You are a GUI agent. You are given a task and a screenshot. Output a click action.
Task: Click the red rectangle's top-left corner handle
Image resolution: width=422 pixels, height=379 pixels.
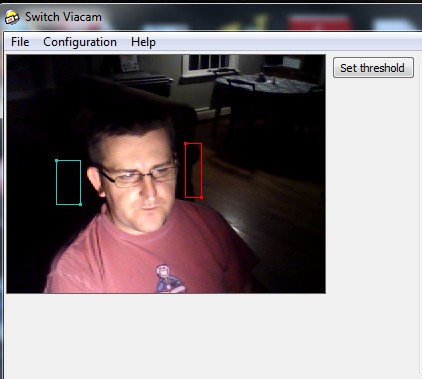click(x=186, y=144)
